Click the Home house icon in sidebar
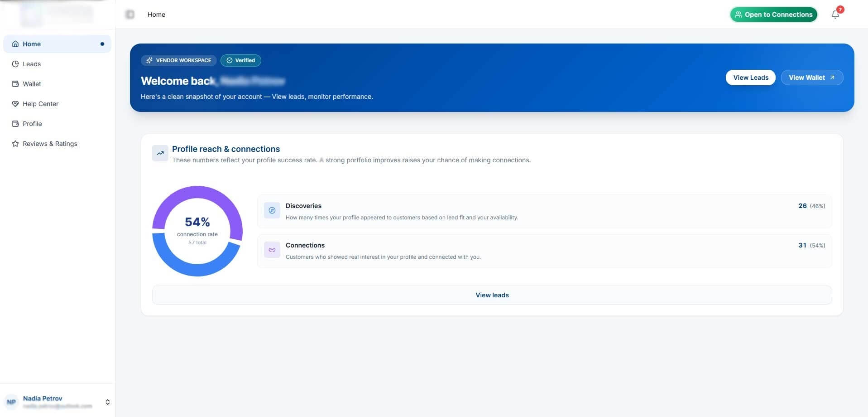 [15, 44]
